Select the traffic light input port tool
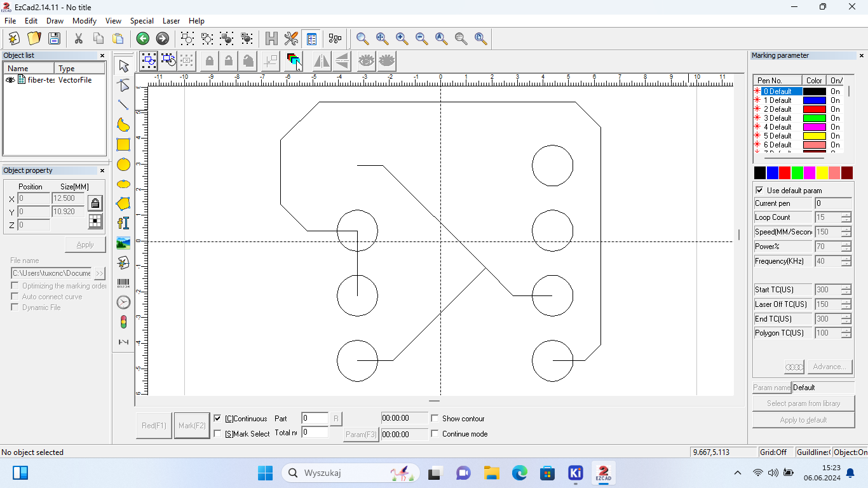The height and width of the screenshot is (488, 868). click(124, 322)
